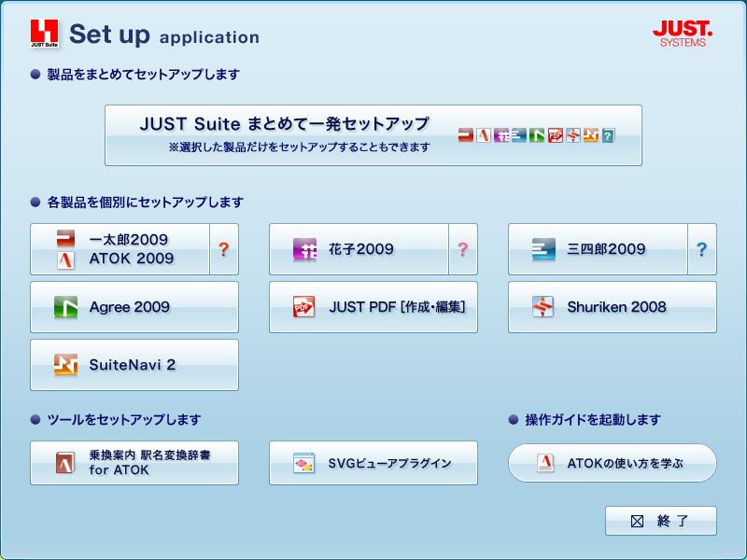Set up 乗換案内 駅名変換辞書 for ATOK

point(134,463)
